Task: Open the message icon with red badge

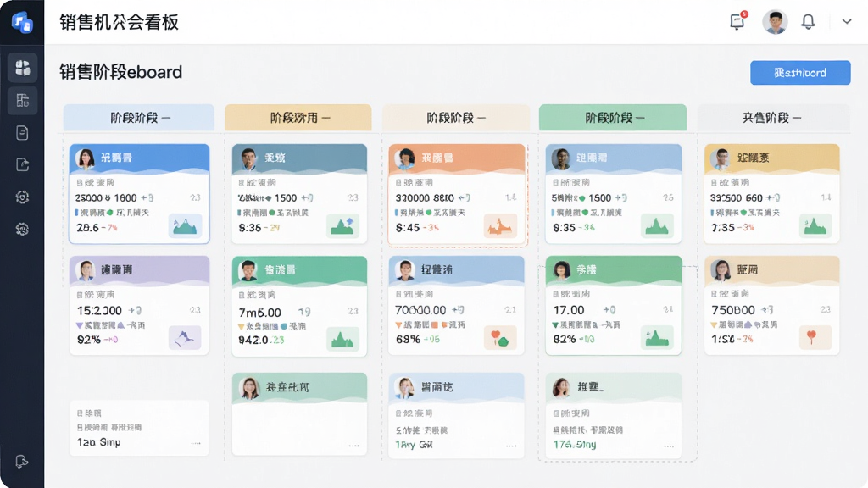Action: click(738, 21)
